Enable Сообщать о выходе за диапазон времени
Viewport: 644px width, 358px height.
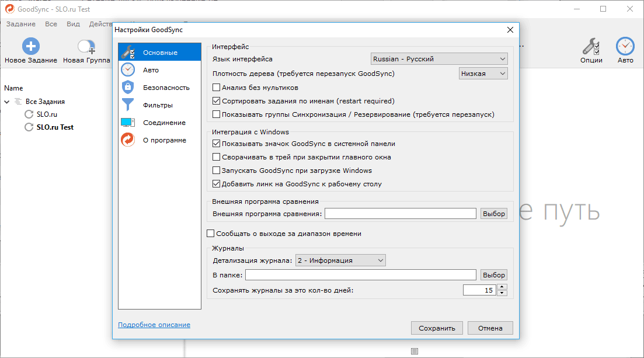click(x=210, y=234)
